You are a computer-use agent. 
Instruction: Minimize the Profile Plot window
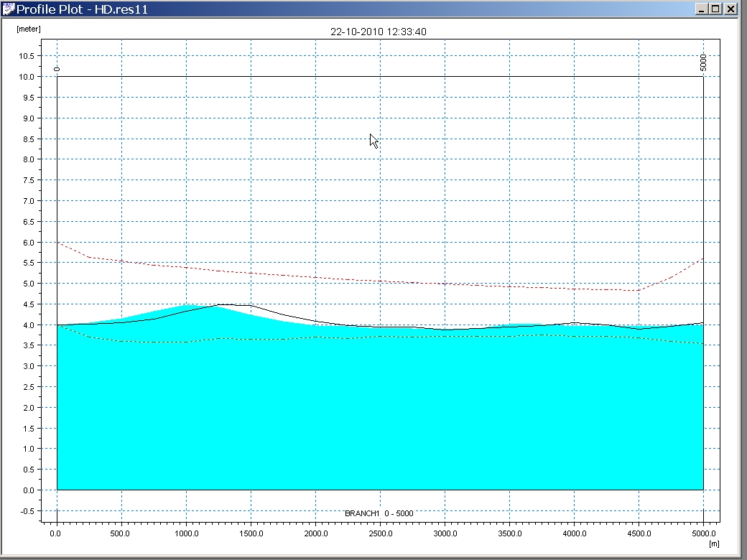[701, 9]
